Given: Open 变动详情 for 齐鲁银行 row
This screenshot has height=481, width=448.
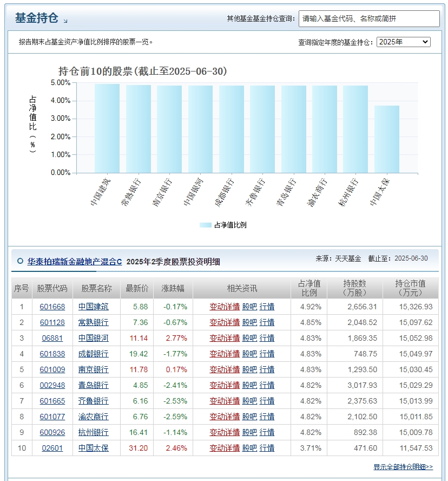Looking at the screenshot, I should click(225, 401).
